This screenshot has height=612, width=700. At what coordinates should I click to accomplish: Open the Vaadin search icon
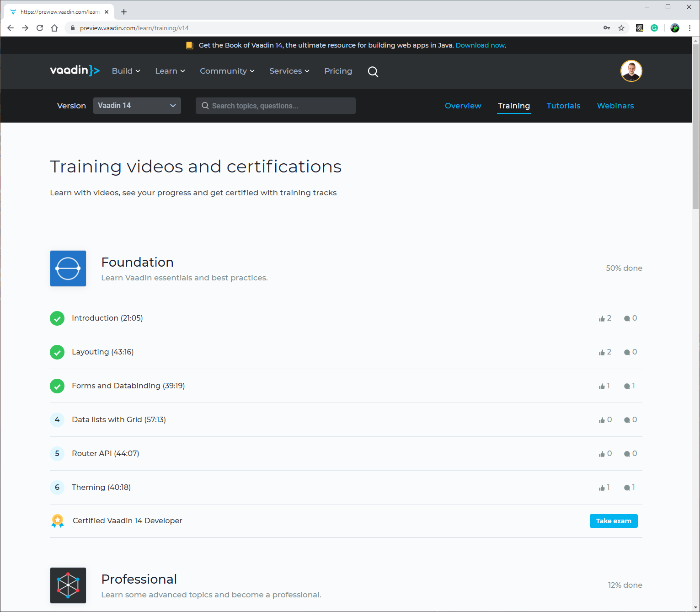373,72
